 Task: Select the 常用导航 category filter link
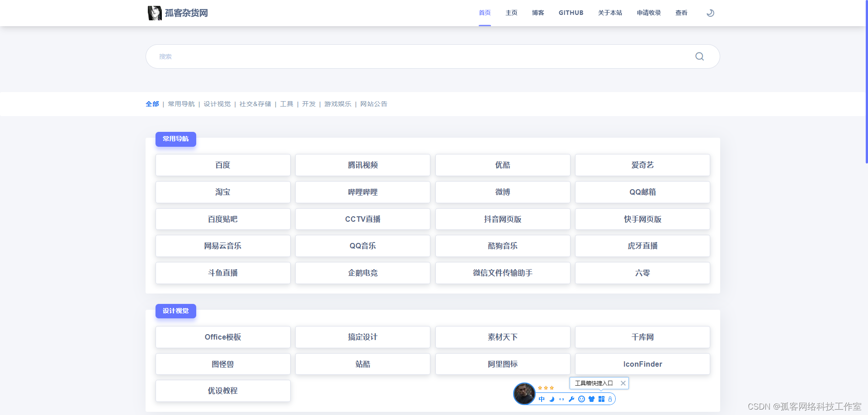(x=181, y=104)
